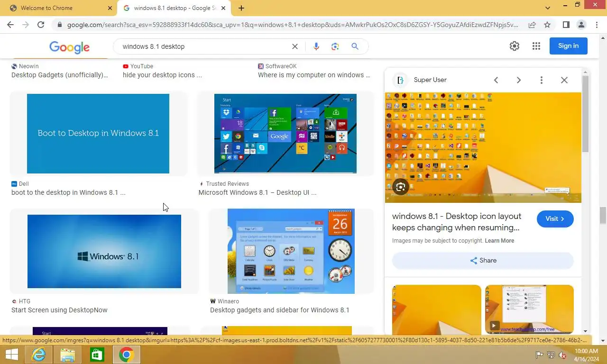Open HTG Windows 8.1 logo thumbnail
Image resolution: width=607 pixels, height=364 pixels.
pyautogui.click(x=104, y=251)
